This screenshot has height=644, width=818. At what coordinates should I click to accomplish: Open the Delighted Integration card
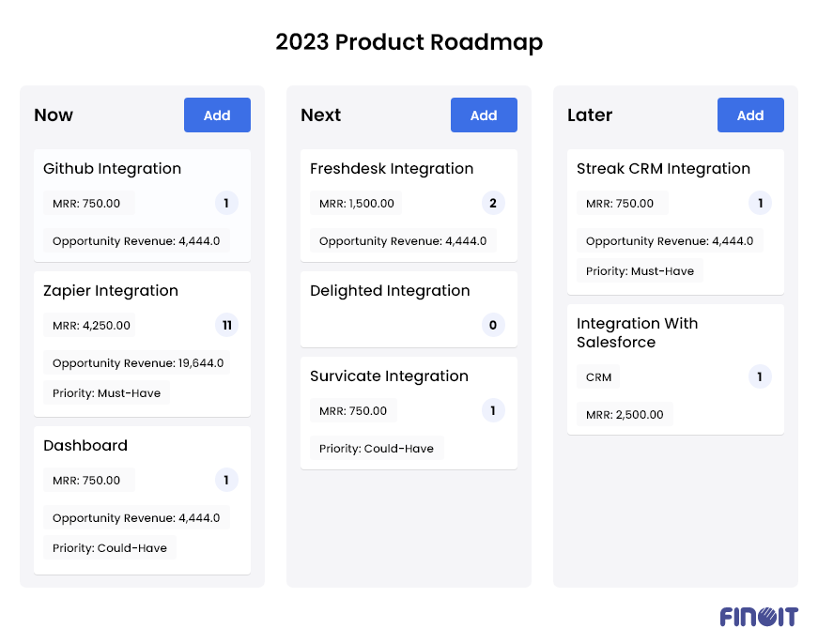[390, 290]
